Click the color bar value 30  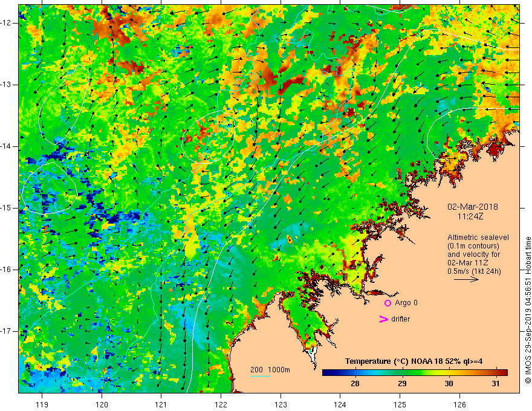[x=449, y=384]
